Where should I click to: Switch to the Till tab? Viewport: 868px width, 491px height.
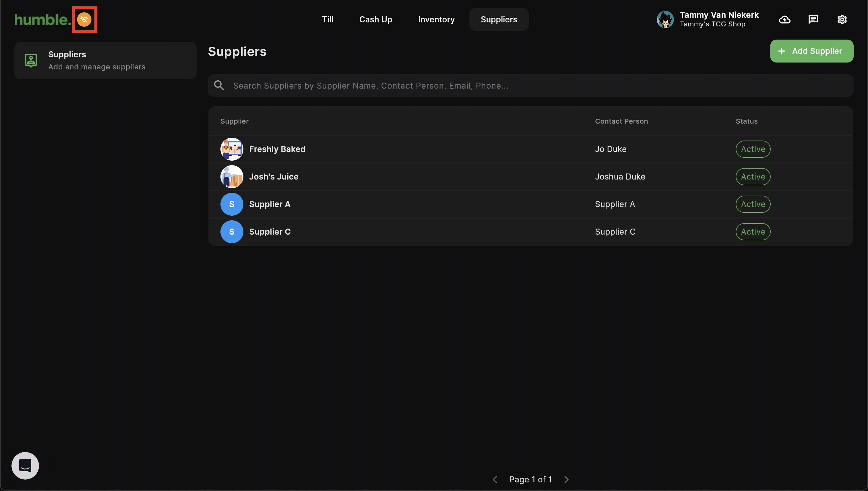coord(328,20)
